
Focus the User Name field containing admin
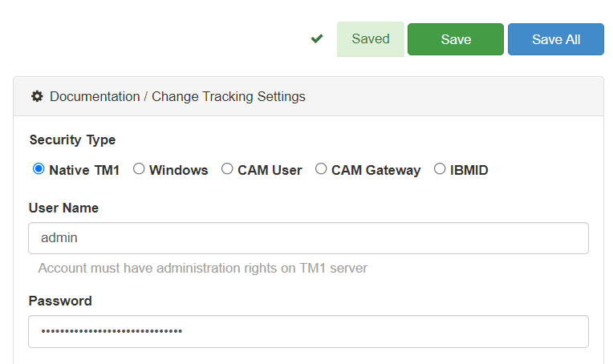[308, 238]
